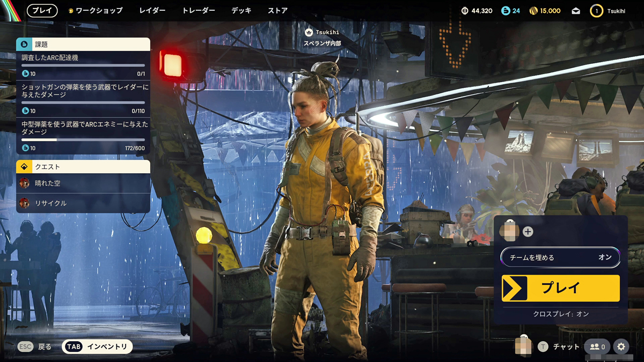
Task: Toggle チームを埋める fill team option
Action: [x=560, y=257]
